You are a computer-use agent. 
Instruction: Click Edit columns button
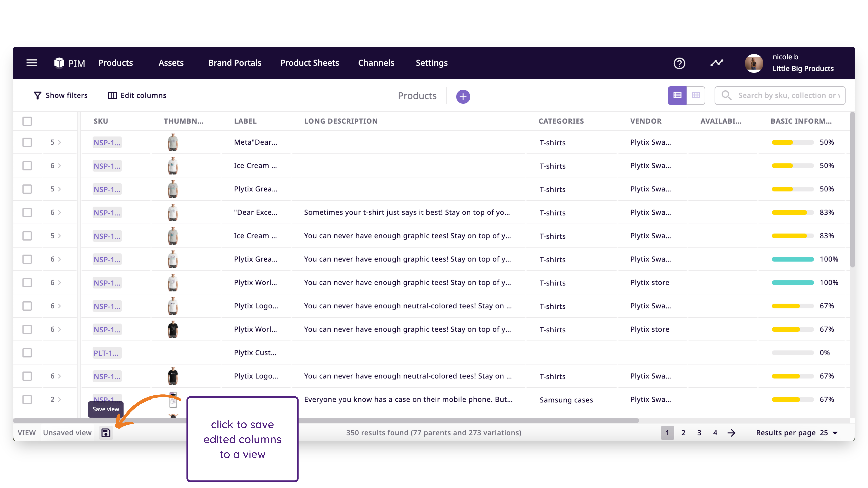[137, 96]
